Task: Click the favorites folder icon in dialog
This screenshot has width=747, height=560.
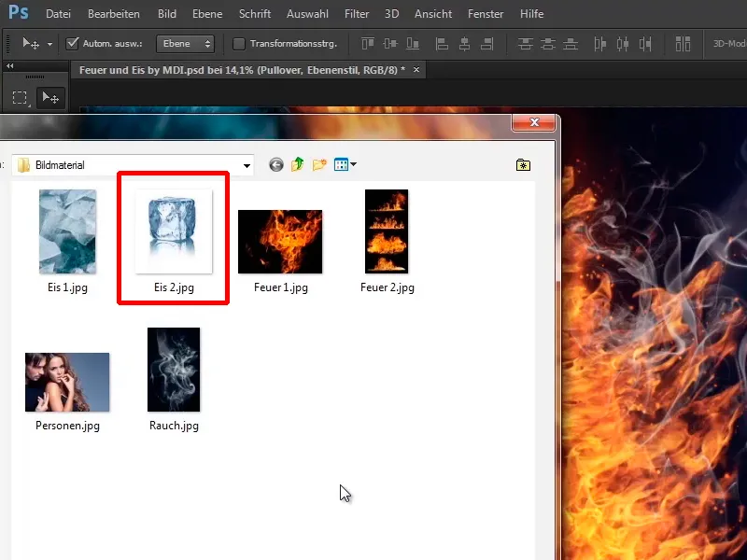Action: pyautogui.click(x=523, y=165)
